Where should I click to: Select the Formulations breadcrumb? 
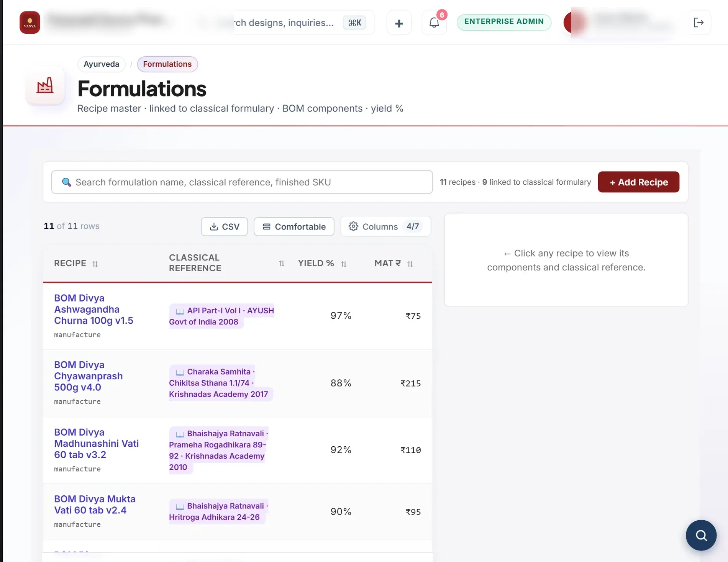[167, 64]
